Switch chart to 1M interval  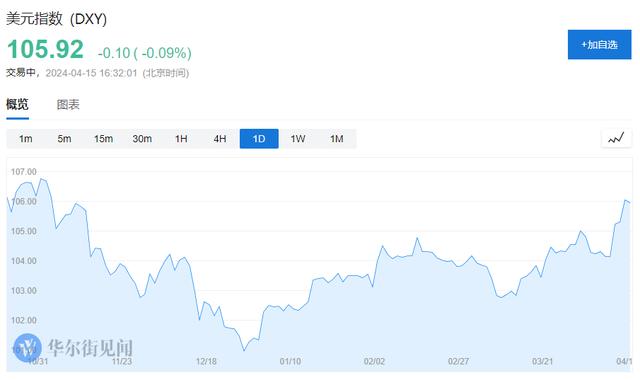point(337,139)
